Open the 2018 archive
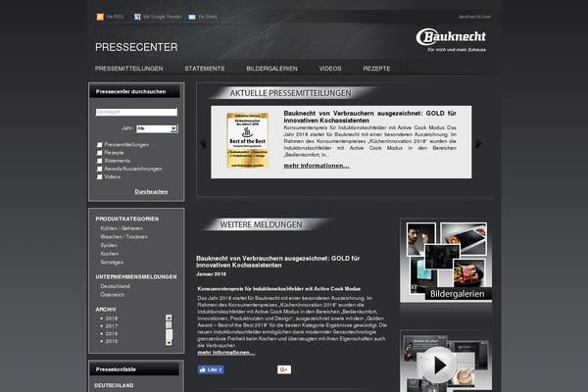This screenshot has height=392, width=588. point(112,318)
